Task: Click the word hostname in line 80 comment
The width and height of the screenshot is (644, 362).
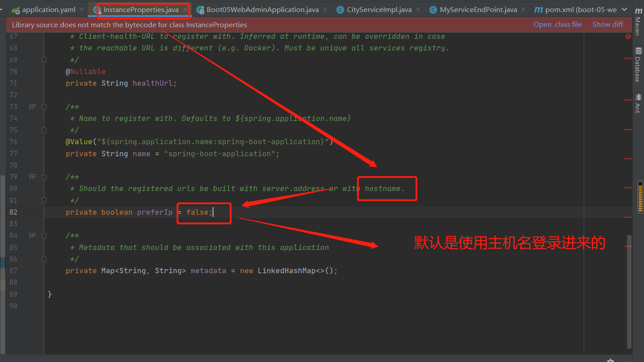Action: click(x=382, y=188)
